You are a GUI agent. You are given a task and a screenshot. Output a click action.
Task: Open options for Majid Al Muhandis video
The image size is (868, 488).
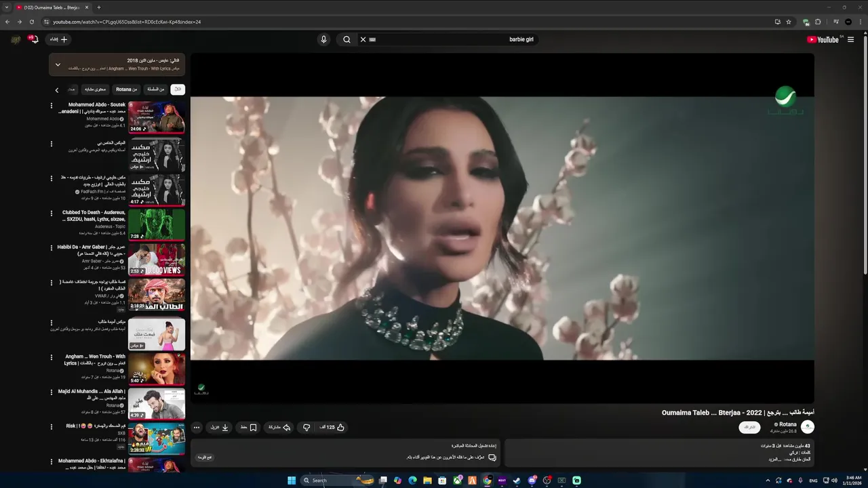tap(52, 392)
